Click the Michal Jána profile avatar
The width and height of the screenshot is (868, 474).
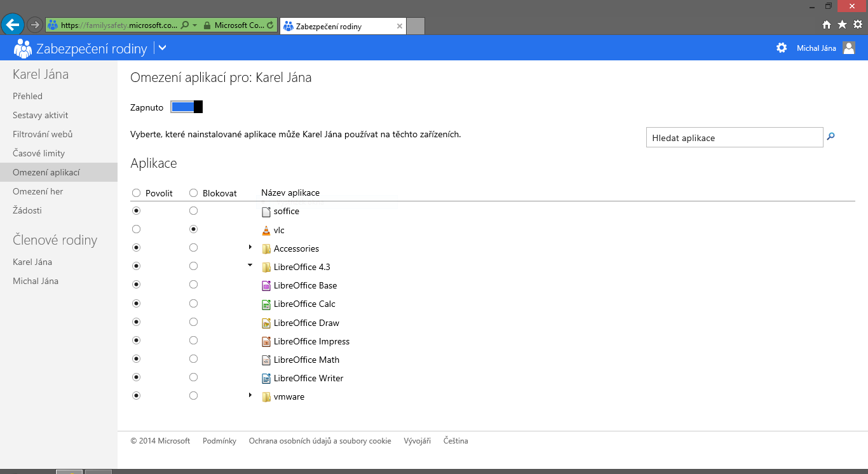click(x=849, y=48)
